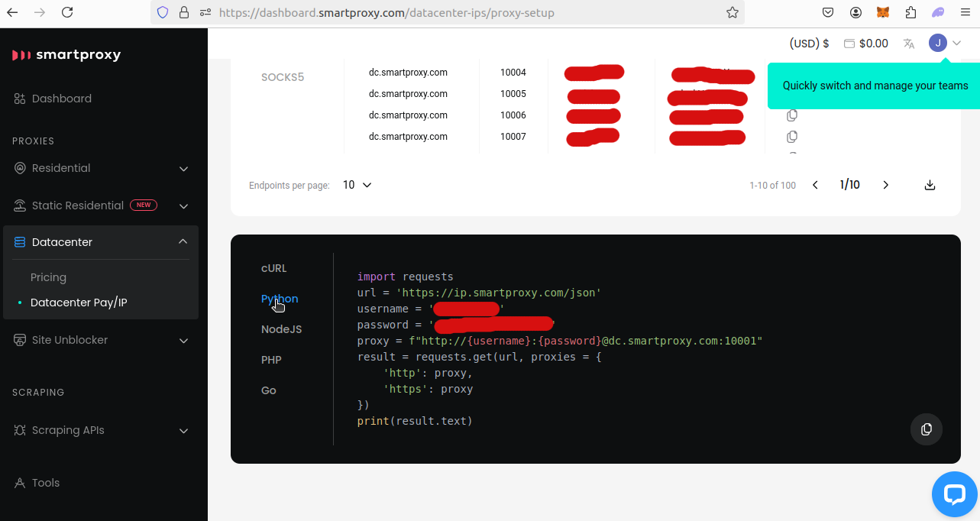Click the import requests code line

406,277
